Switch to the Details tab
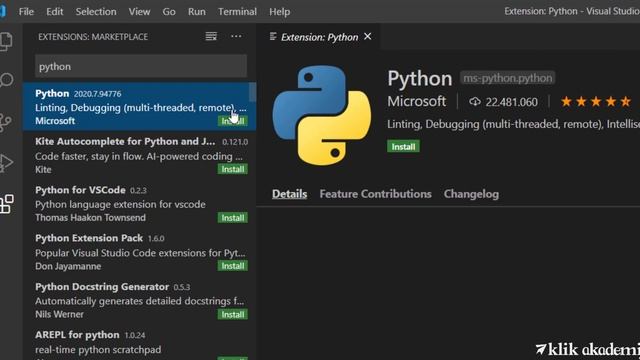 [x=289, y=194]
